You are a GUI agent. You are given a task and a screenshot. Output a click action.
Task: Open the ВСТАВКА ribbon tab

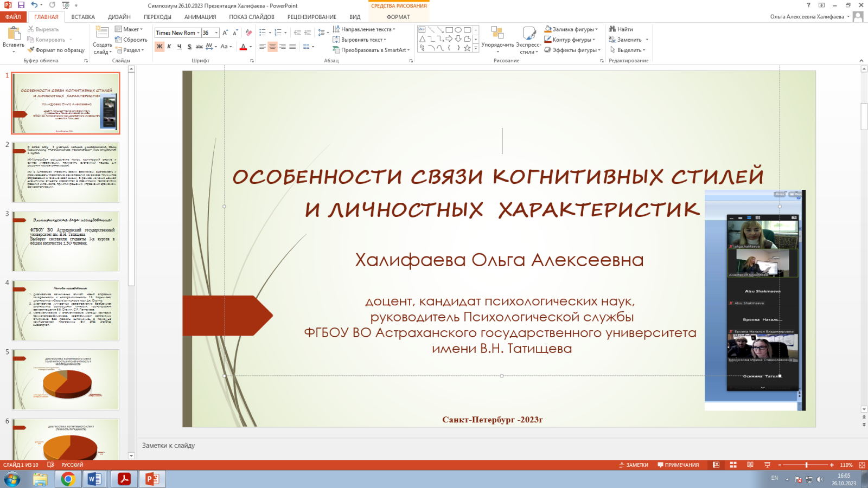point(83,17)
